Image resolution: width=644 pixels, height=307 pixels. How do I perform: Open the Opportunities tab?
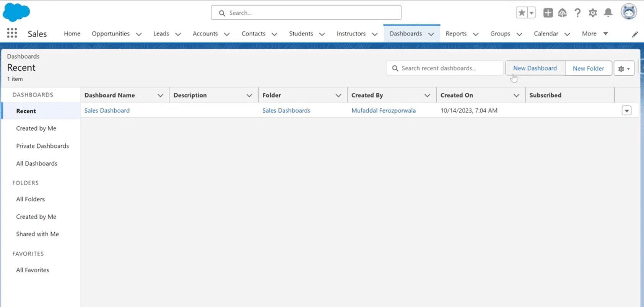point(111,34)
